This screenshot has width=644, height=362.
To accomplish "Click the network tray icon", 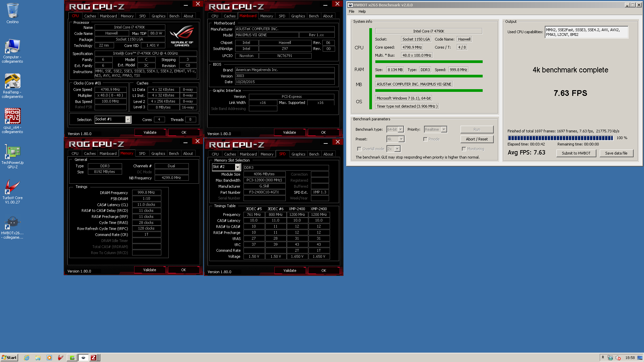I will point(610,358).
